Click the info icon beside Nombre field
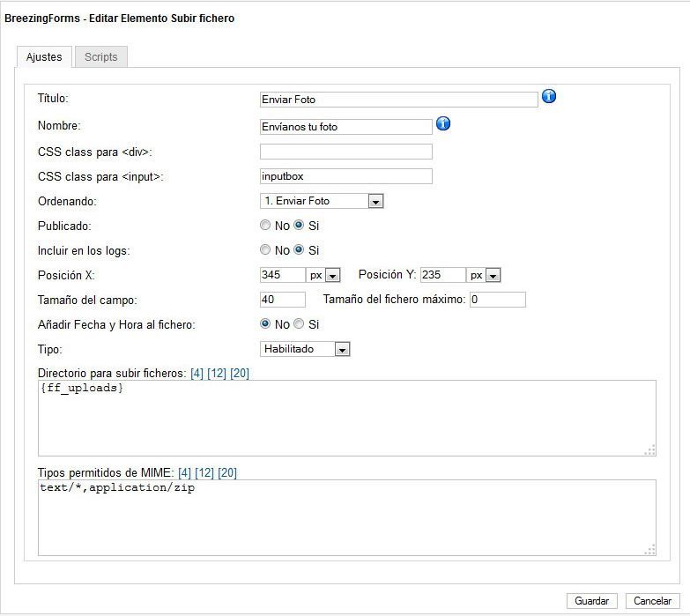This screenshot has height=616, width=690. point(443,123)
